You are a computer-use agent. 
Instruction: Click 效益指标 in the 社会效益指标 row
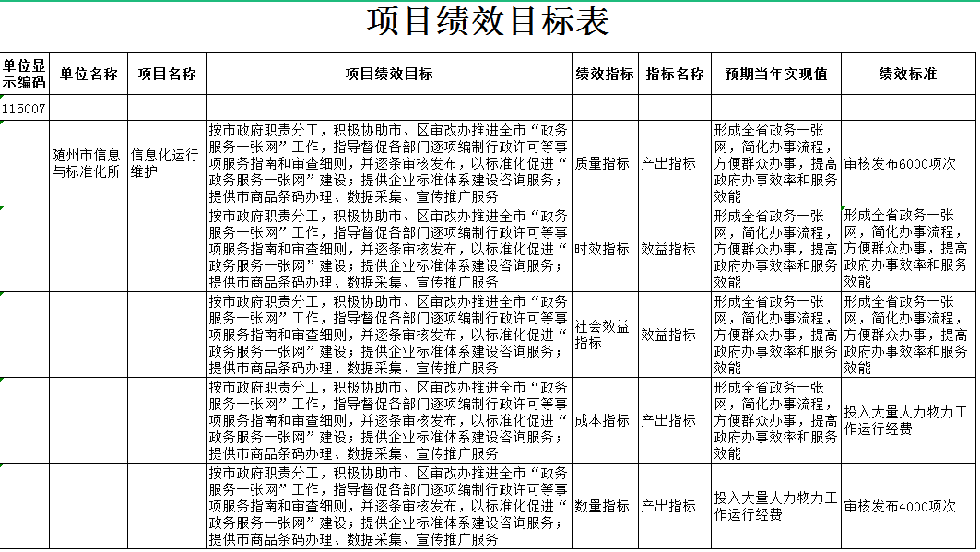tap(675, 335)
